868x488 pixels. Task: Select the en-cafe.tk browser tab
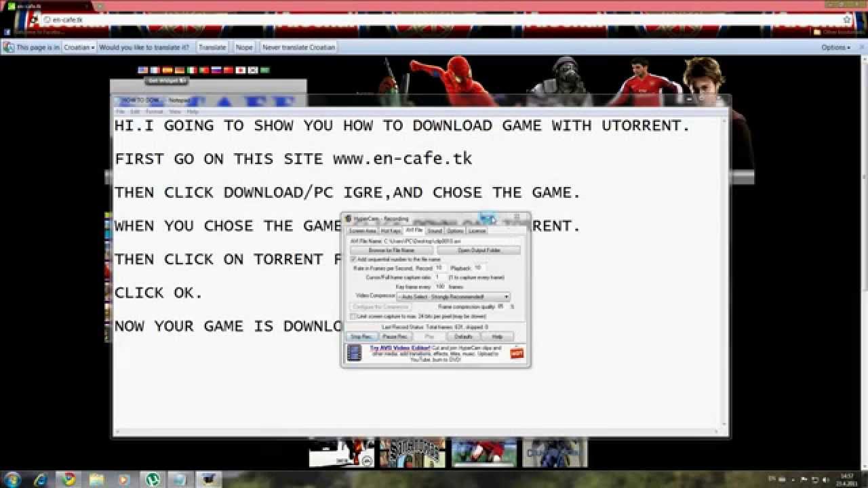click(47, 6)
